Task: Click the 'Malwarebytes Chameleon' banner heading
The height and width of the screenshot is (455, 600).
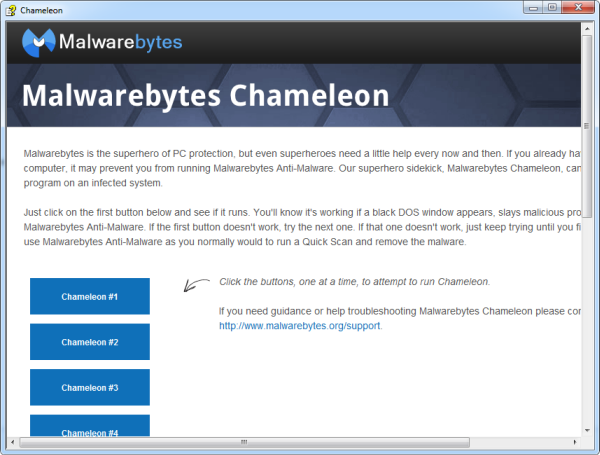Action: click(x=205, y=96)
